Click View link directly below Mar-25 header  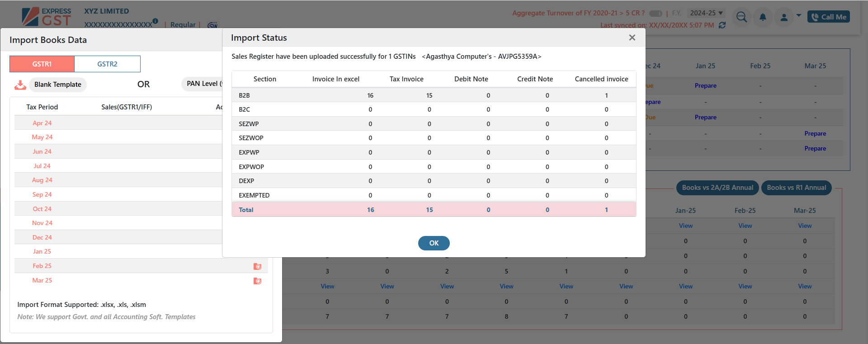[x=805, y=226]
